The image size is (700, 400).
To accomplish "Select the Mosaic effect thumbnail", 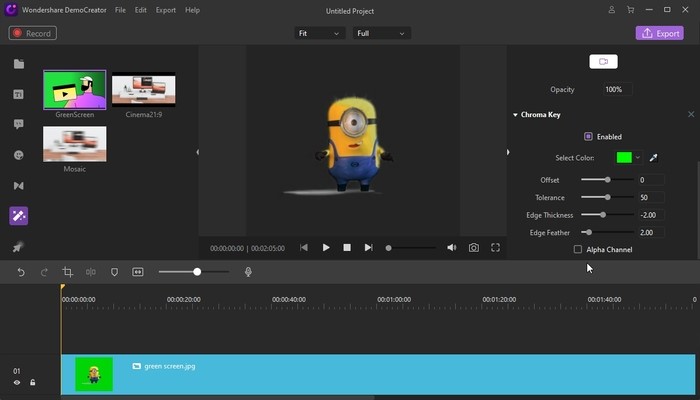I will pyautogui.click(x=75, y=144).
